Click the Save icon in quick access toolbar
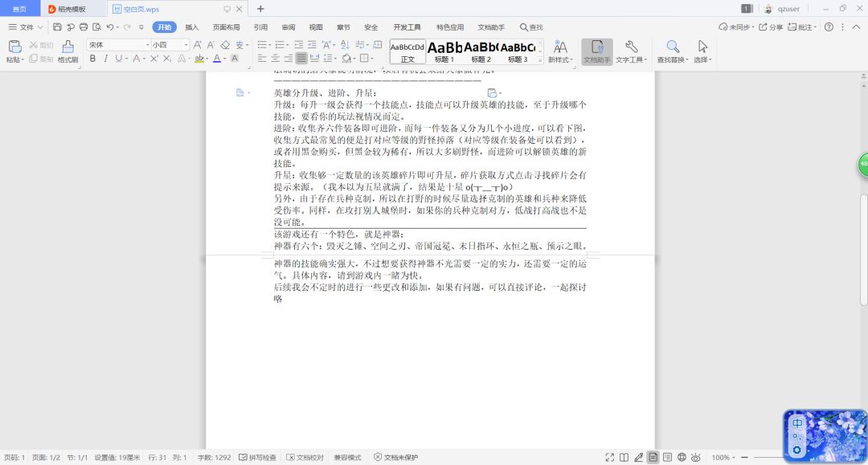Viewport: 868px width, 465px height. pyautogui.click(x=57, y=27)
